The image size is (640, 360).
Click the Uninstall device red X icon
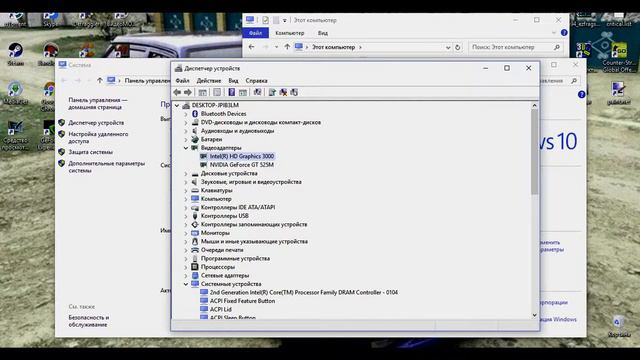tap(283, 93)
